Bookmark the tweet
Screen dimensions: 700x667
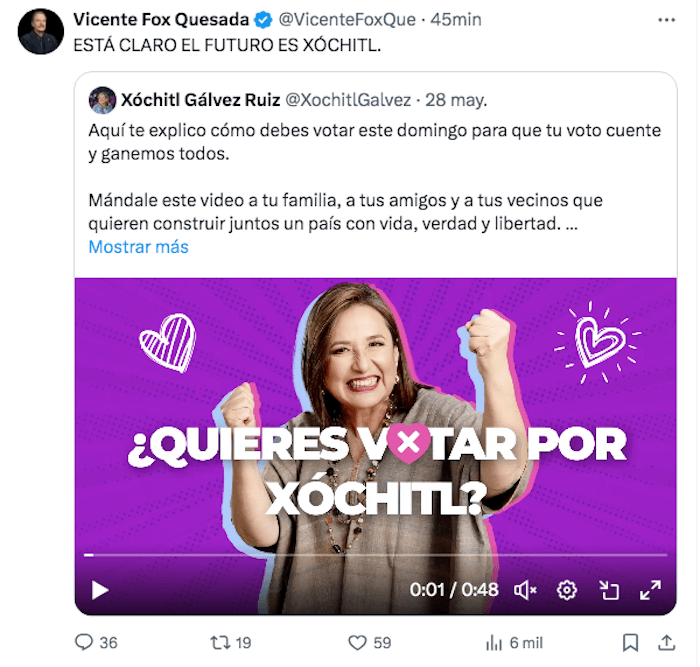[x=630, y=643]
